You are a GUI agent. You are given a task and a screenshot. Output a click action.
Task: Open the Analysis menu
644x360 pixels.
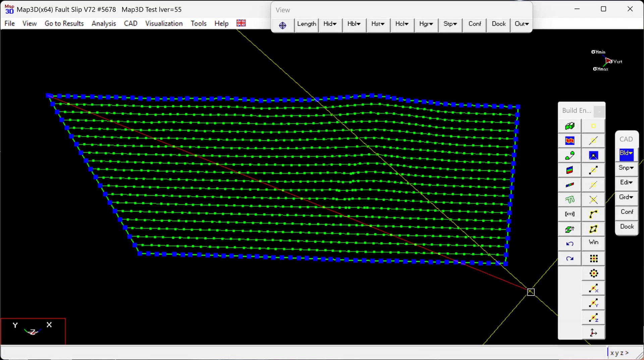104,24
